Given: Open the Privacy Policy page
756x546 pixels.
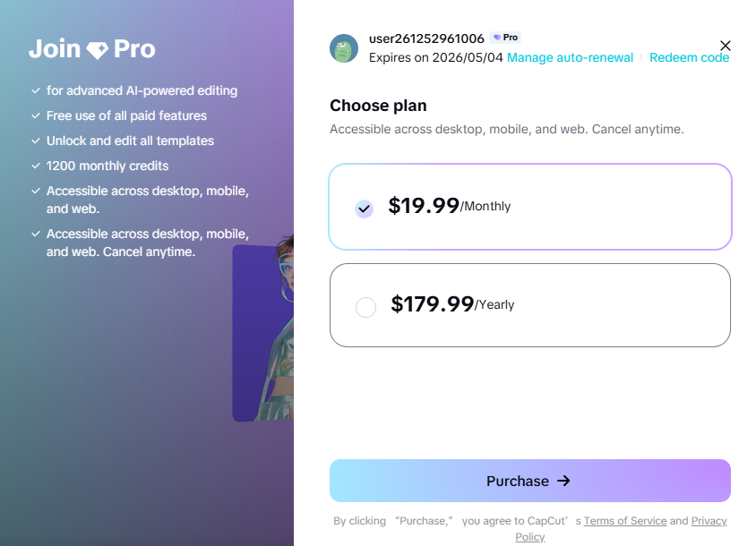Looking at the screenshot, I should point(709,520).
